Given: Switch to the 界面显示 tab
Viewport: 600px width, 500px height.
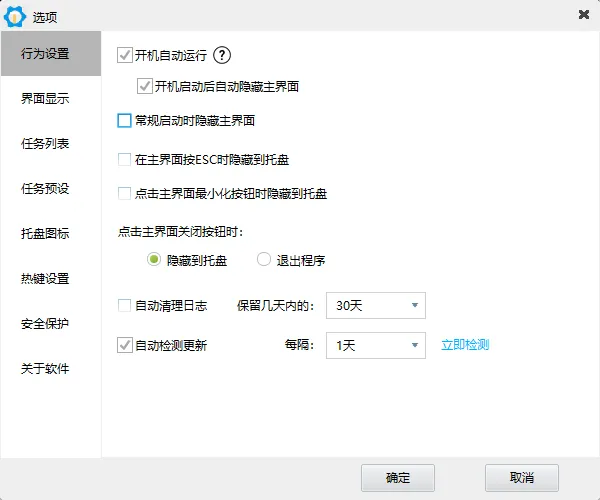Looking at the screenshot, I should click(51, 98).
